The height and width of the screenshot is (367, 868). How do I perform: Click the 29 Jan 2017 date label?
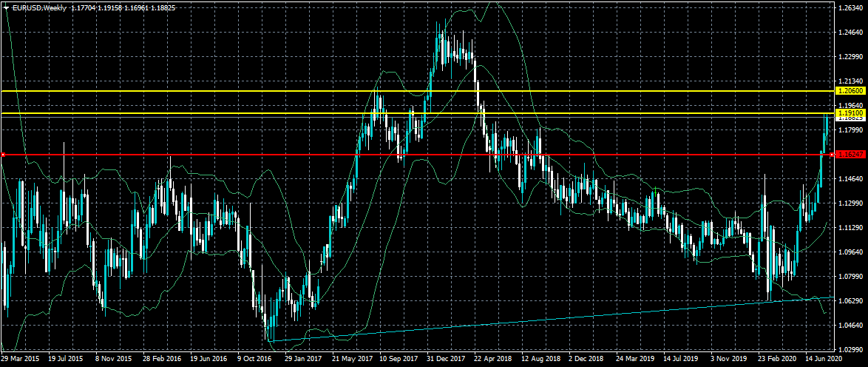point(303,360)
